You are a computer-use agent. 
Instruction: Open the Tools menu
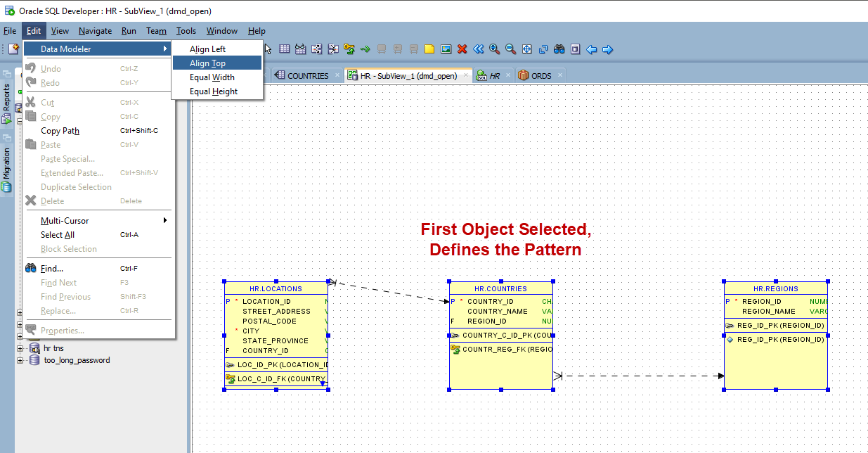coord(186,31)
